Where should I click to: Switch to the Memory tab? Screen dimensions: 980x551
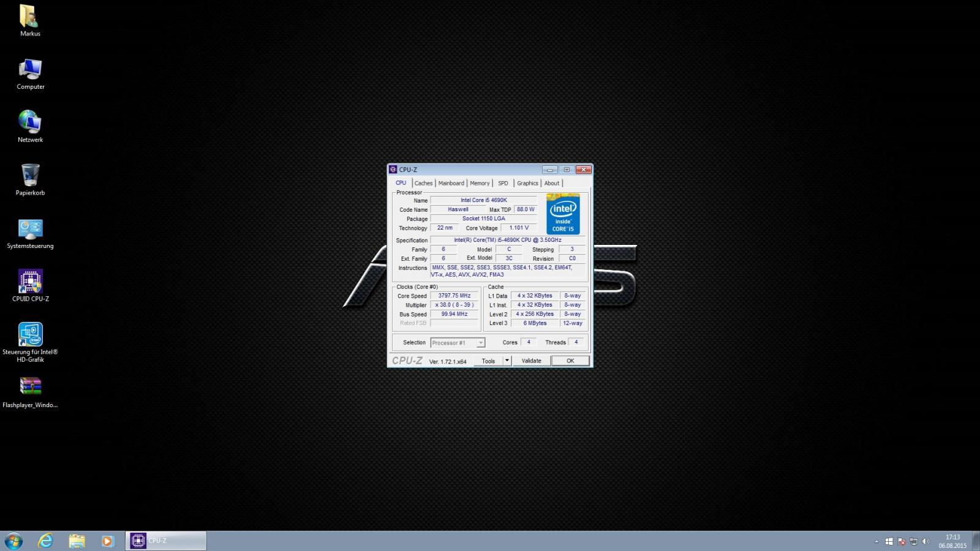[x=480, y=183]
